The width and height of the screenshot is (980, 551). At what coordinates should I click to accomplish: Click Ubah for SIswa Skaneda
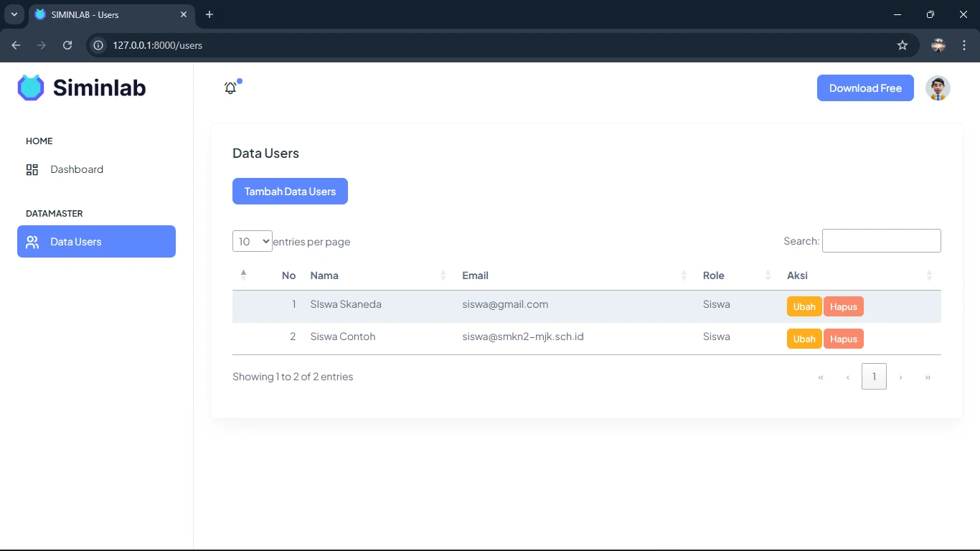804,307
